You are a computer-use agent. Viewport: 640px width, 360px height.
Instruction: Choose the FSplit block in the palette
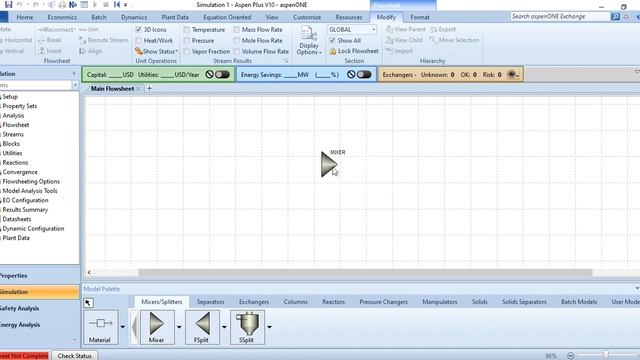202,327
